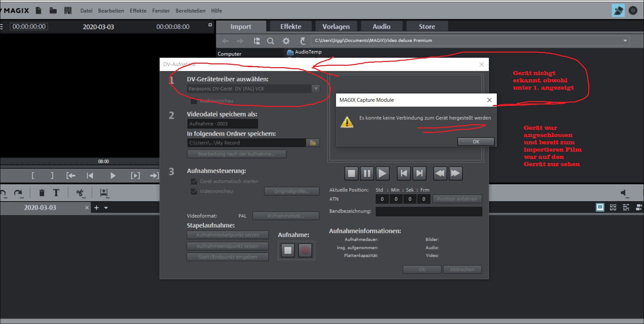Open a project with the folder icon
Screen dimensions: 644x324
pyautogui.click(x=53, y=10)
